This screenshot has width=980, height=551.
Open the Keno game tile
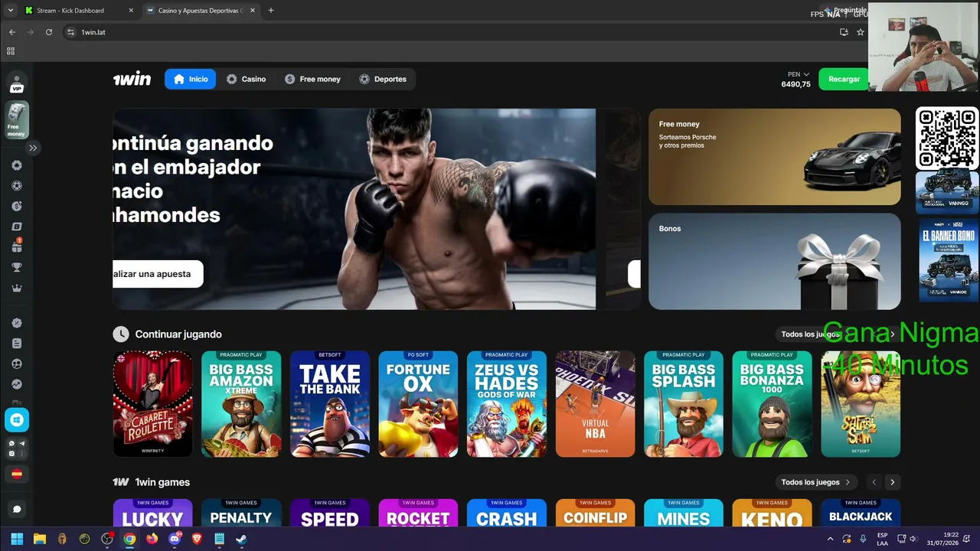[x=772, y=514]
